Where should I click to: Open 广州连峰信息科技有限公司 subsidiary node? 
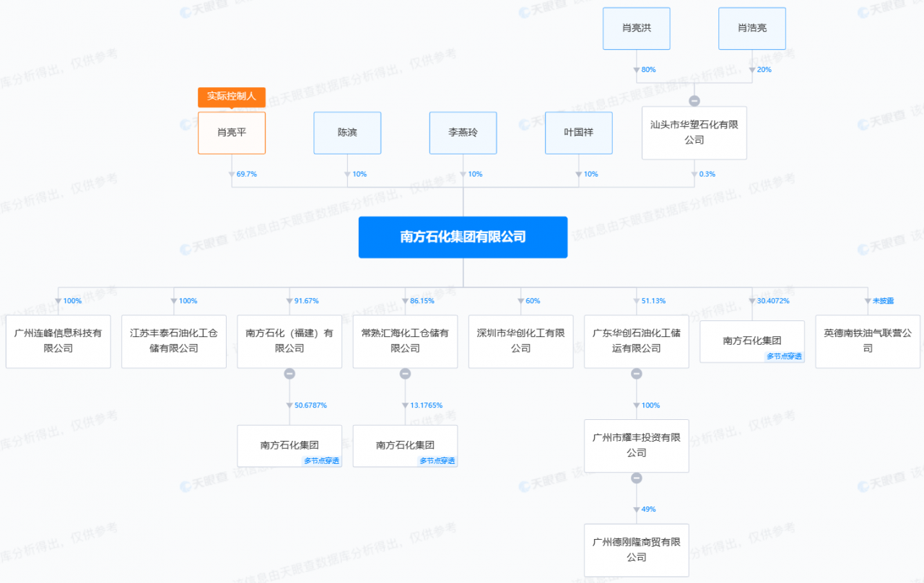pyautogui.click(x=58, y=341)
